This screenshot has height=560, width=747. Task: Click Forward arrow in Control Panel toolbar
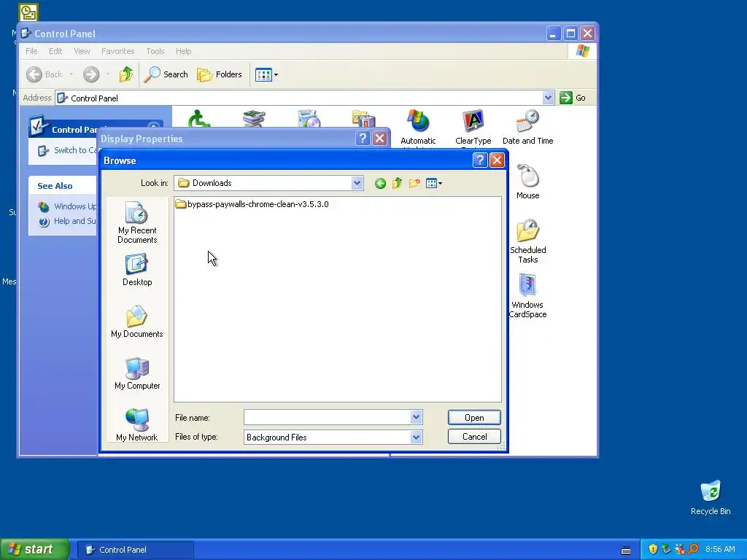coord(91,74)
